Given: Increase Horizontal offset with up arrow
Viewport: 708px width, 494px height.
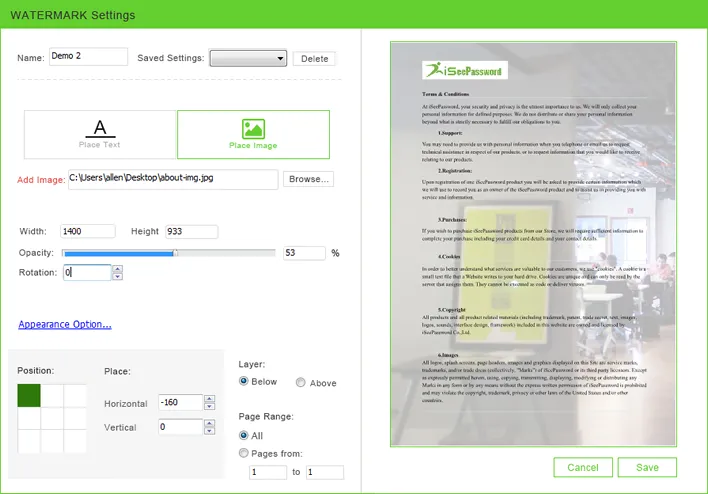Looking at the screenshot, I should pos(209,399).
